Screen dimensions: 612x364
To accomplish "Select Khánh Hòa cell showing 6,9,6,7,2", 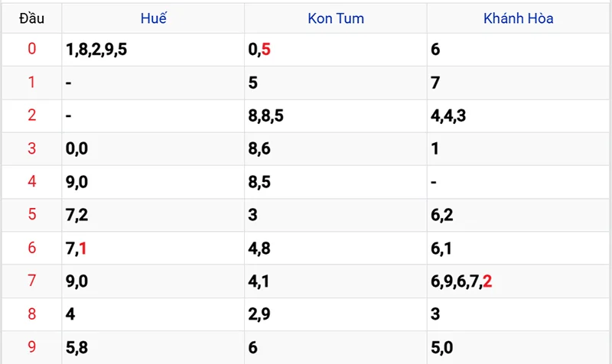I will click(x=461, y=281).
